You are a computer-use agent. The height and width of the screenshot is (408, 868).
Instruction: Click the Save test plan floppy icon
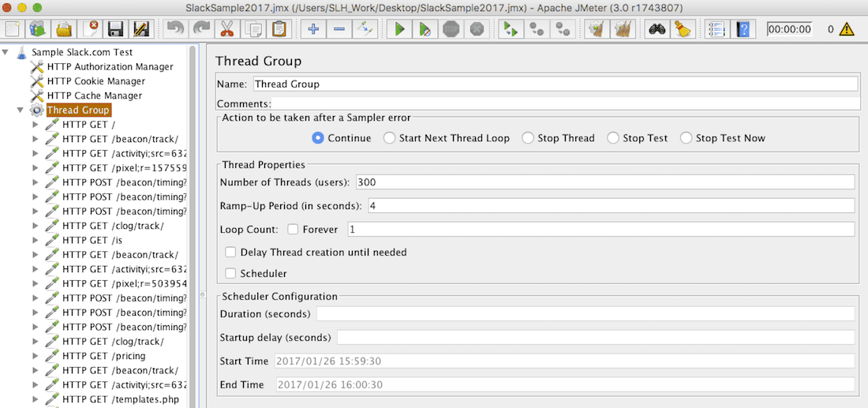pos(116,30)
